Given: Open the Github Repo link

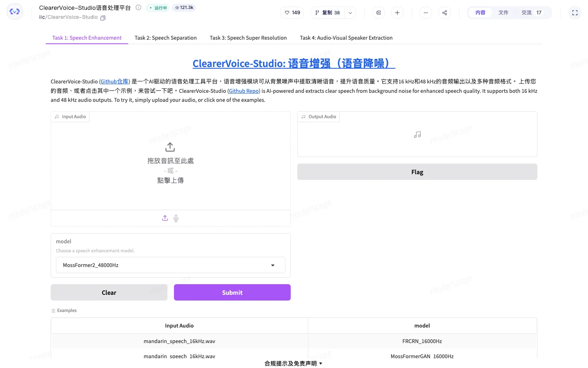Looking at the screenshot, I should point(244,91).
